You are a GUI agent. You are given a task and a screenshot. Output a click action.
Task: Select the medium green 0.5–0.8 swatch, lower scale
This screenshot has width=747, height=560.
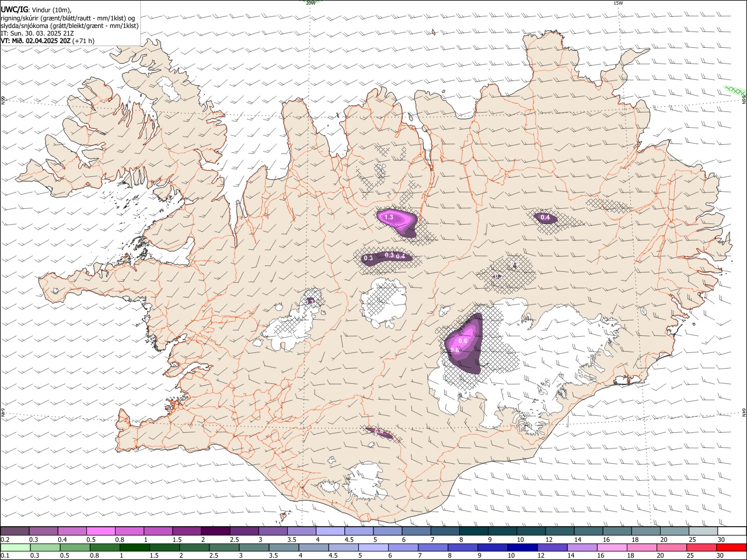pyautogui.click(x=75, y=547)
